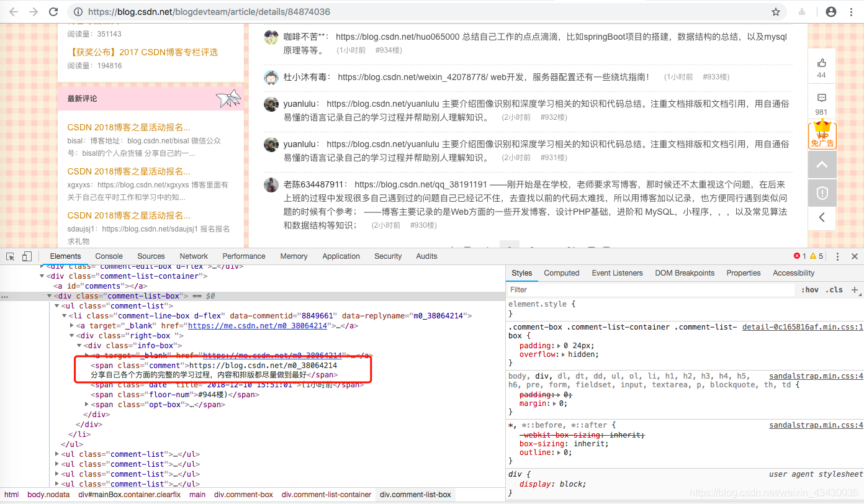864x504 pixels.
Task: Click the back-to-top up arrow button
Action: tap(822, 165)
